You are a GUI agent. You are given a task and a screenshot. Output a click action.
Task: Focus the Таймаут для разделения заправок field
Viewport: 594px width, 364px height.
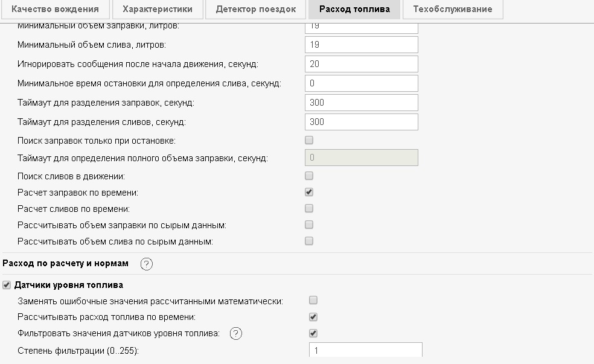[361, 103]
